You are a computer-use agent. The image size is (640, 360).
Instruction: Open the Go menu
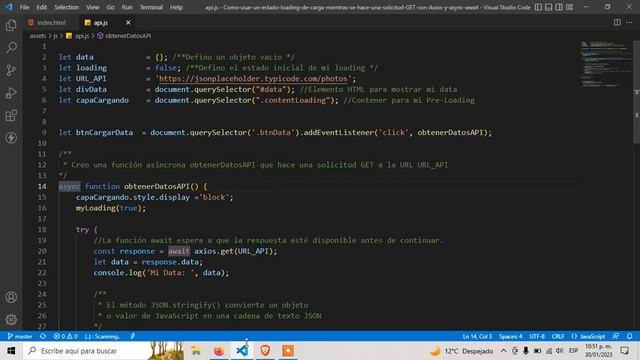click(x=111, y=7)
